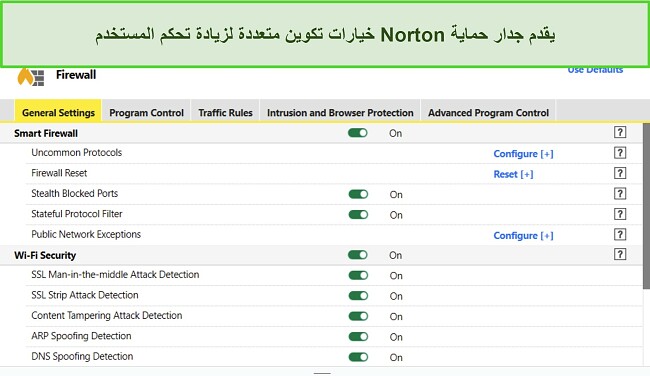The width and height of the screenshot is (650, 376).
Task: Open help for Firewall Reset
Action: click(620, 173)
